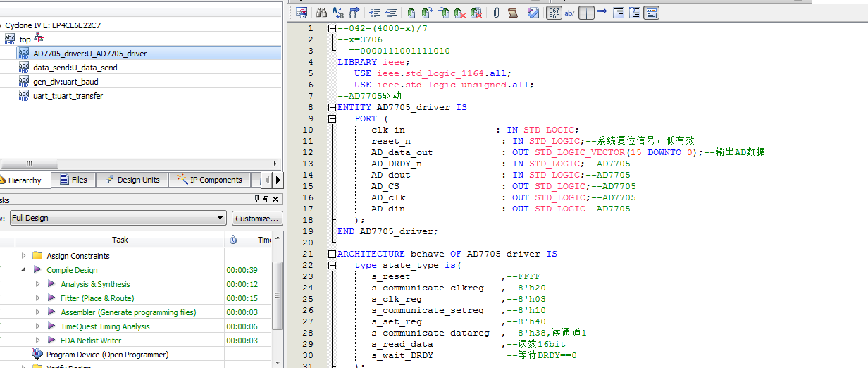
Task: Switch to the Files tab
Action: pos(74,180)
